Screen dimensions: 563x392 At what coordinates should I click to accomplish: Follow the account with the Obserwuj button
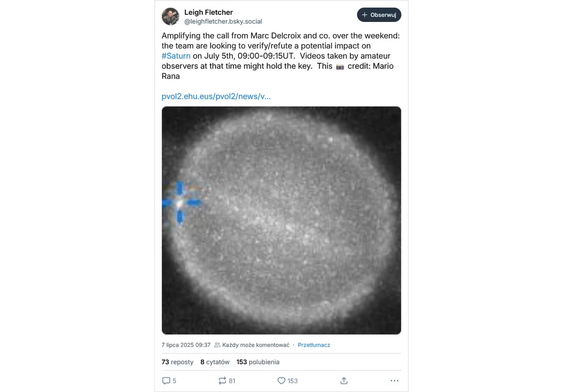[379, 15]
